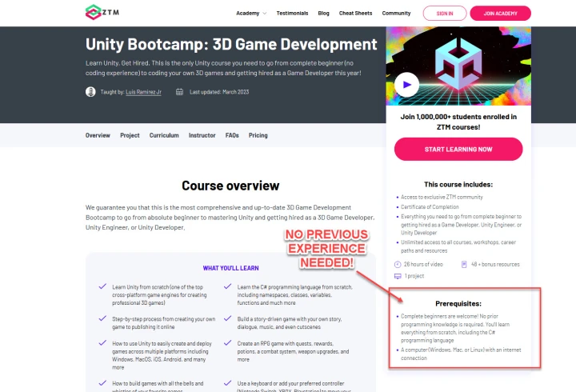Click Last updated: March 2023 text
The width and height of the screenshot is (576, 392).
(x=219, y=92)
